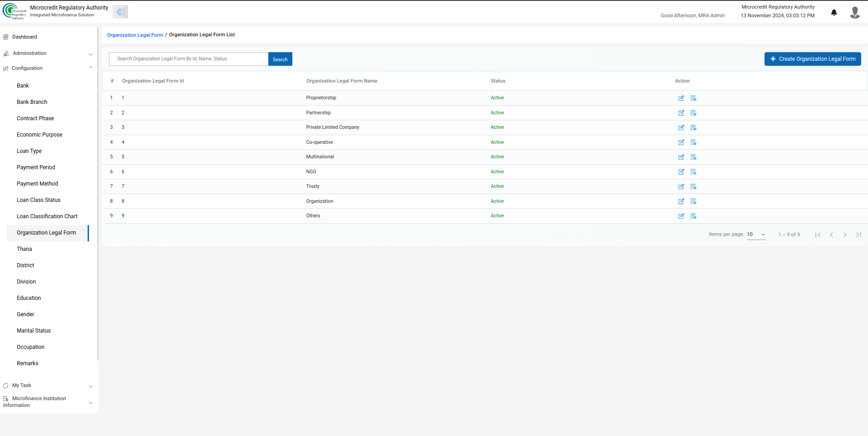The image size is (868, 436).
Task: Collapse the sidebar with the double-chevron icon
Action: tap(120, 12)
